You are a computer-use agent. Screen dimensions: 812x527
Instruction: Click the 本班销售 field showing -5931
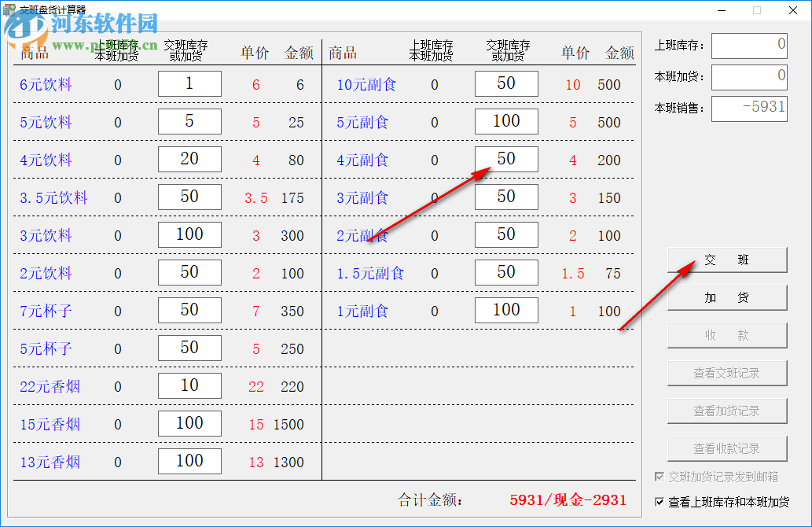coord(748,109)
